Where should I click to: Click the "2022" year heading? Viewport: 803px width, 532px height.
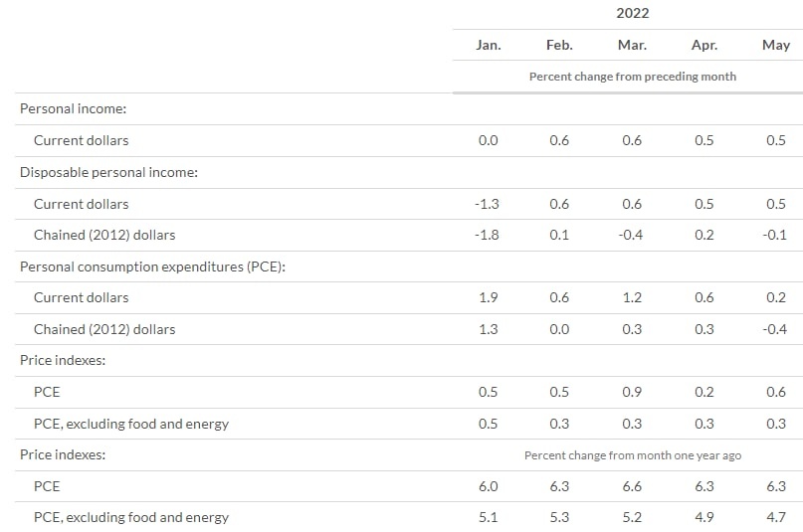632,13
